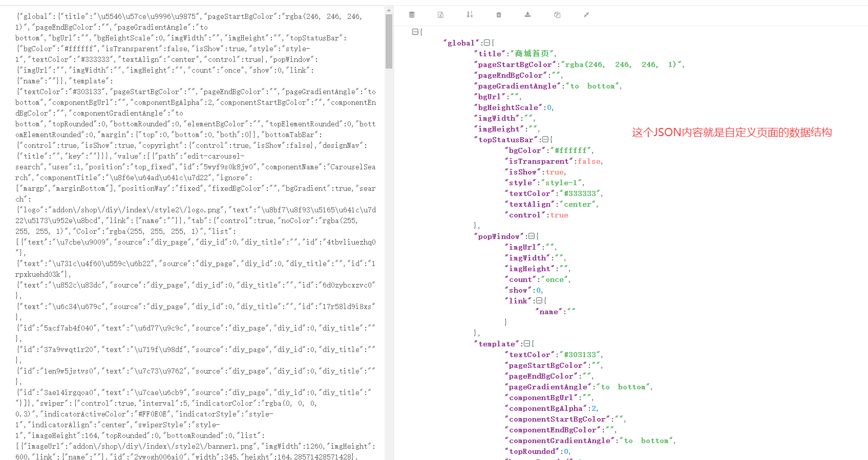
Task: Collapse the "link" node under popWindow
Action: (539, 300)
